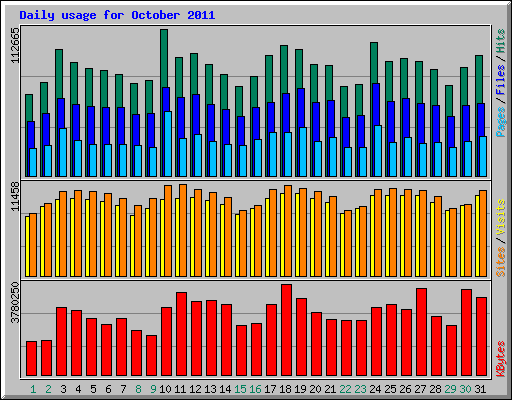
Task: Click day label 13 on the x-axis
Action: 210,389
